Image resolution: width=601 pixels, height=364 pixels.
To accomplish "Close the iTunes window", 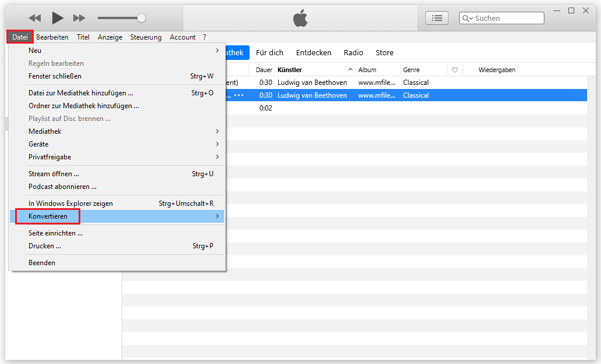I will tap(586, 10).
